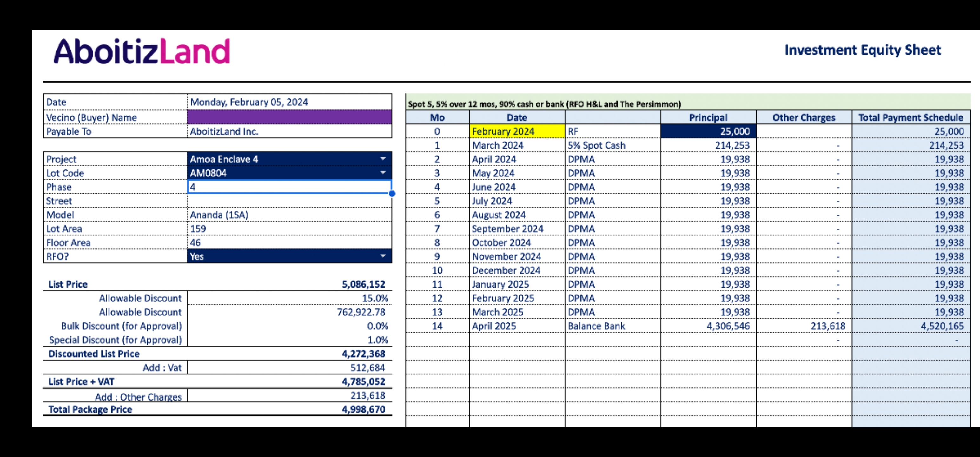Click the 'Other Charges' column header
Image resolution: width=980 pixels, height=457 pixels.
pos(804,117)
